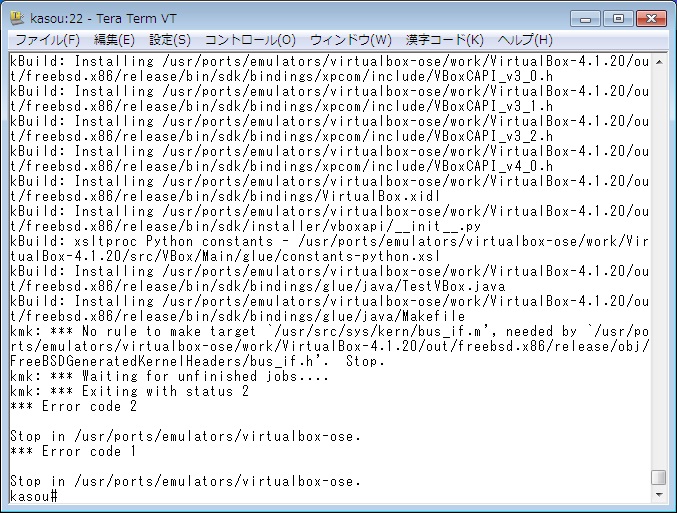Click the path ending TestVBox.java
This screenshot has width=677, height=513.
pyautogui.click(x=257, y=286)
